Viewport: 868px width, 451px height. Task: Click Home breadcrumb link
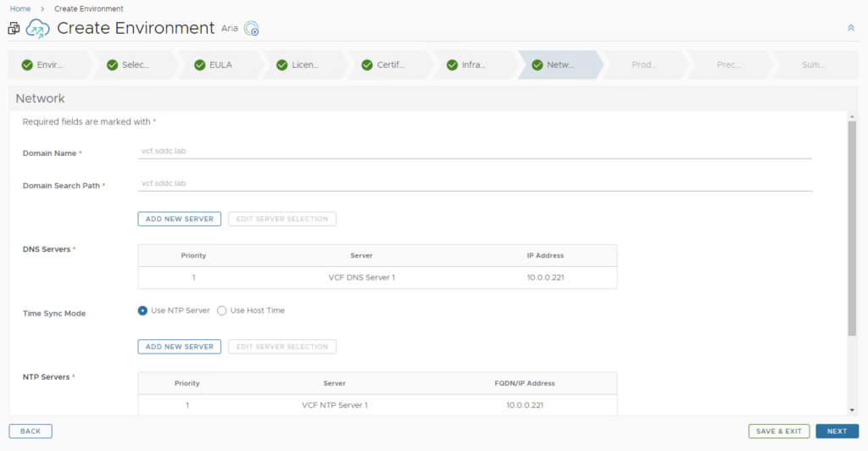click(x=20, y=8)
